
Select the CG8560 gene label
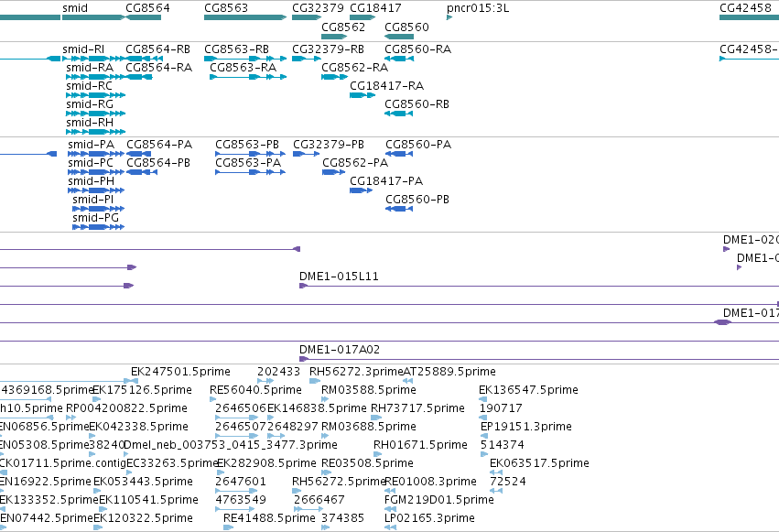click(x=406, y=27)
